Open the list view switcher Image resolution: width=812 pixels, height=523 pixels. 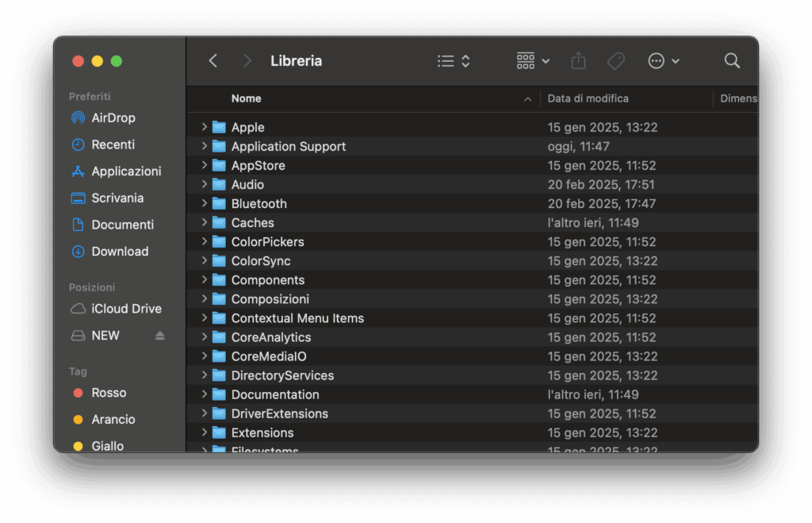tap(454, 60)
